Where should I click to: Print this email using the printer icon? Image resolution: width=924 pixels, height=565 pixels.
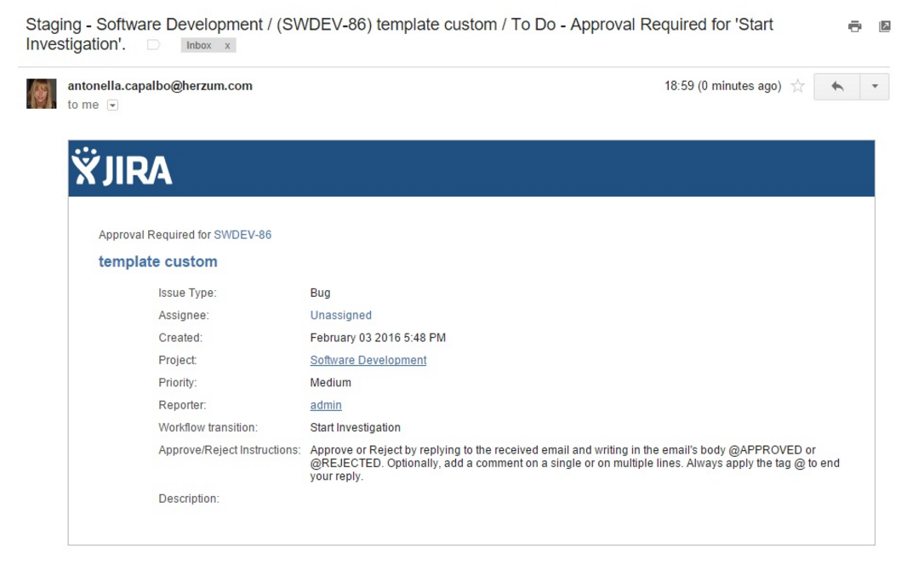tap(854, 26)
